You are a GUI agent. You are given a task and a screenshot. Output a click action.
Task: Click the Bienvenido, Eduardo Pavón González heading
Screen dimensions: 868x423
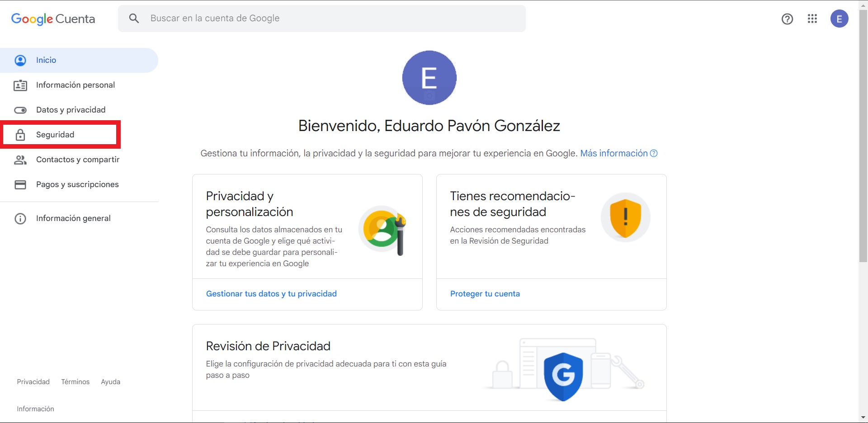tap(429, 126)
